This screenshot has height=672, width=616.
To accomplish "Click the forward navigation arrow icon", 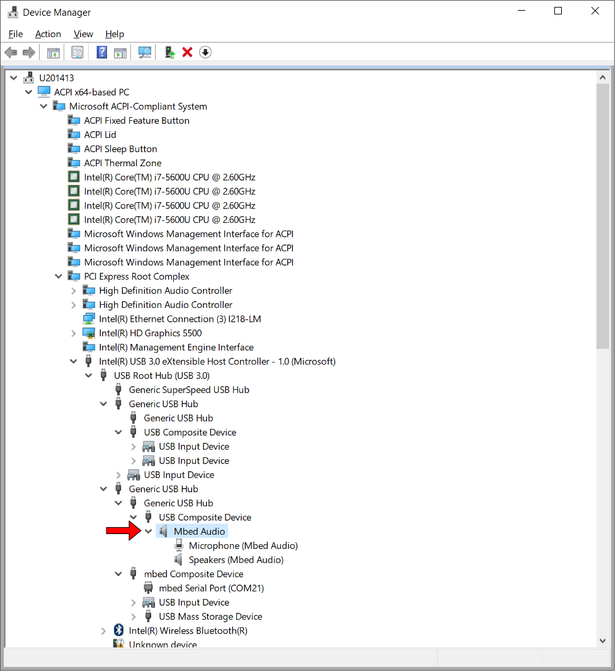I will tap(28, 52).
